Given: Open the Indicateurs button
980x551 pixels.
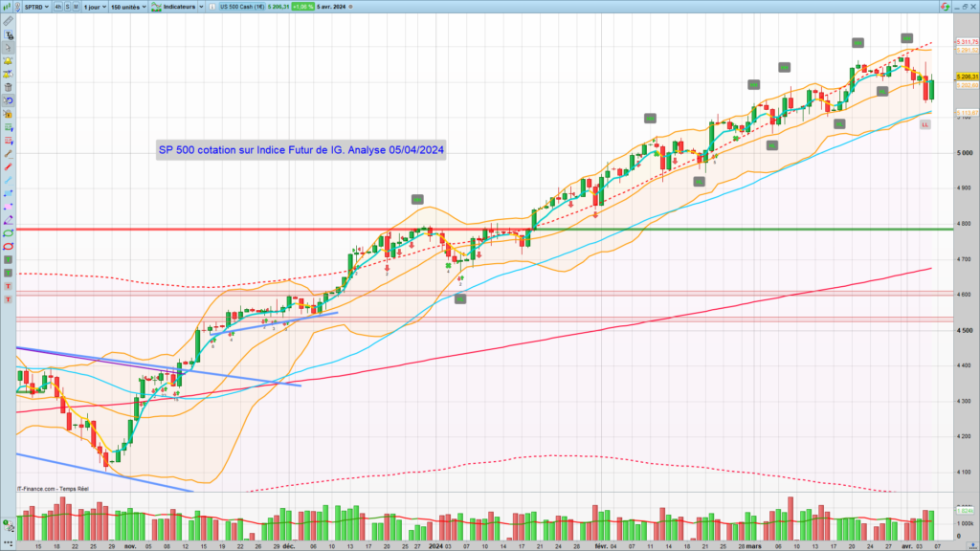Looking at the screenshot, I should pyautogui.click(x=174, y=7).
